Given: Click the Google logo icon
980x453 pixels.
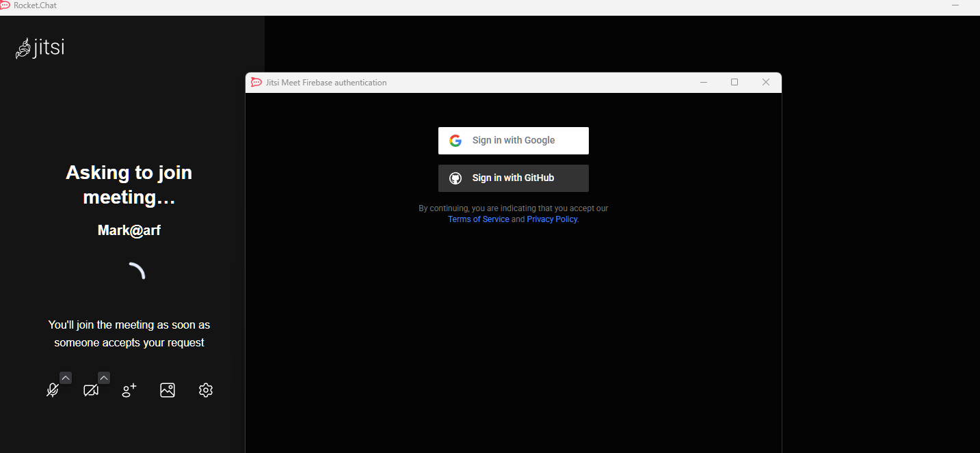Looking at the screenshot, I should coord(455,141).
